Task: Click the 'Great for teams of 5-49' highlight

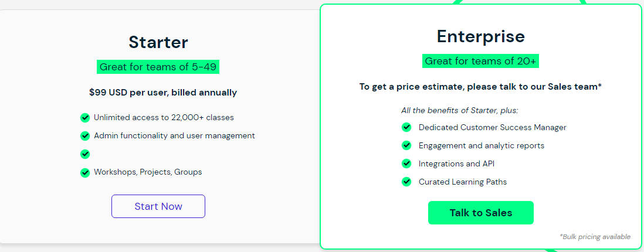Action: (x=158, y=67)
